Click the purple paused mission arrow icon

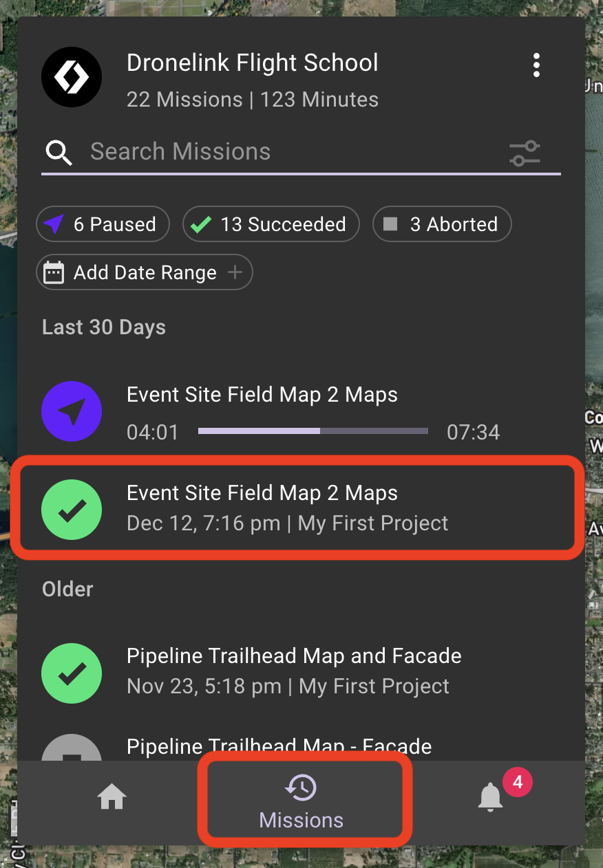(x=72, y=411)
